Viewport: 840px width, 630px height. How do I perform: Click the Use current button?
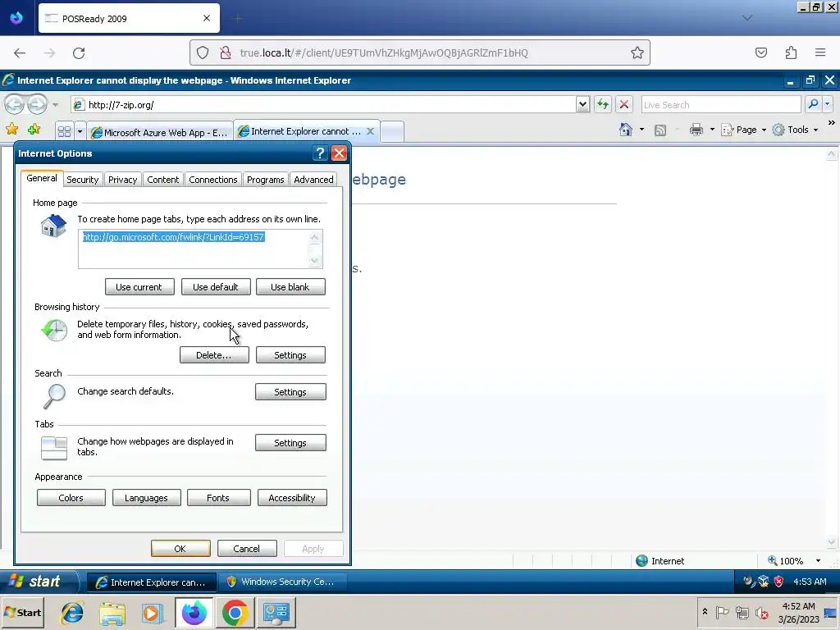pos(139,287)
